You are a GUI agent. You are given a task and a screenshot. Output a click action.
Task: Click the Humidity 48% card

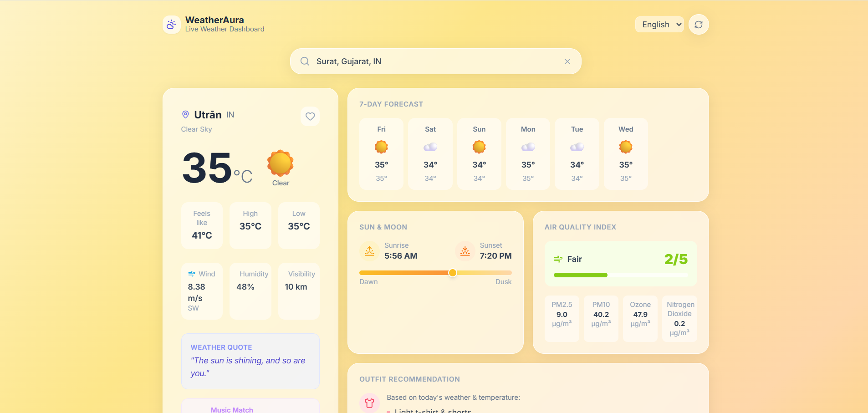(250, 291)
